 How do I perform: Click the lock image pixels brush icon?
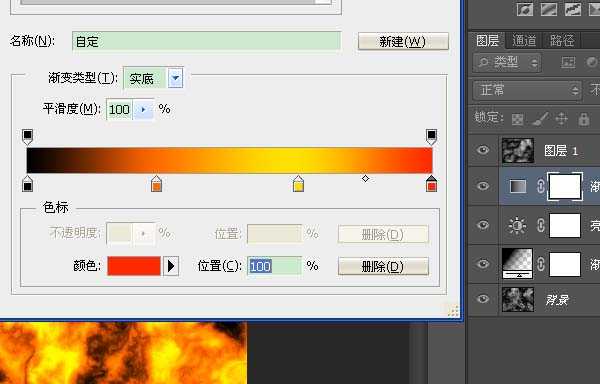(540, 119)
